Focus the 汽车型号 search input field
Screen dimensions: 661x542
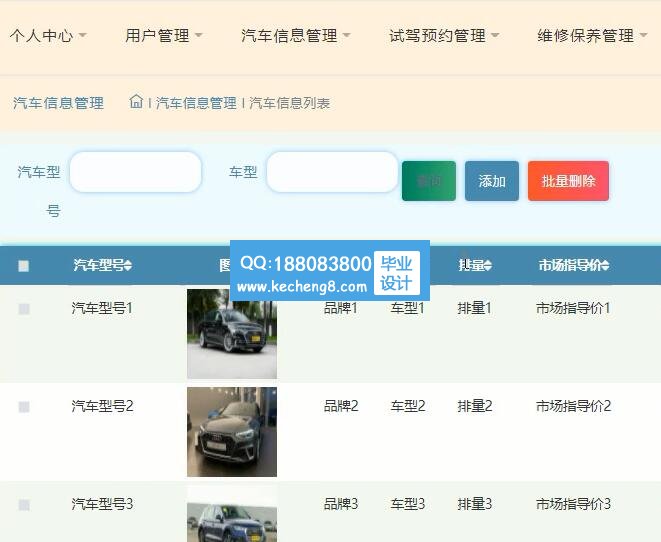pos(135,172)
